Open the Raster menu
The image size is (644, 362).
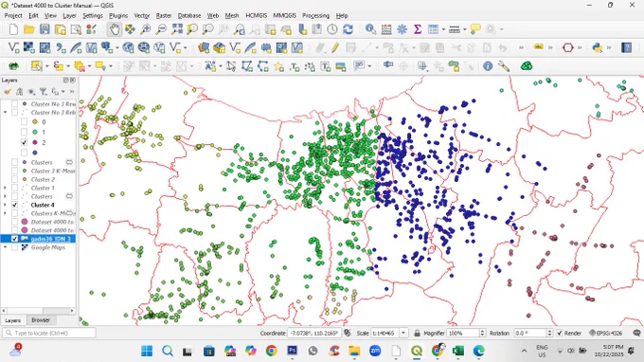tap(164, 15)
